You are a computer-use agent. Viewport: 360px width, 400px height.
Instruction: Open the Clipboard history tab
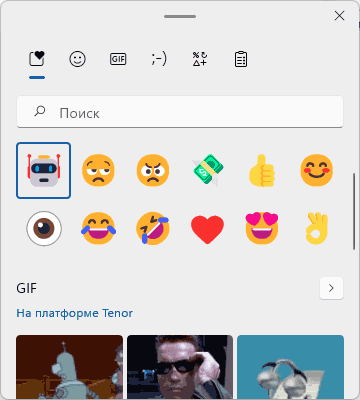tap(241, 59)
